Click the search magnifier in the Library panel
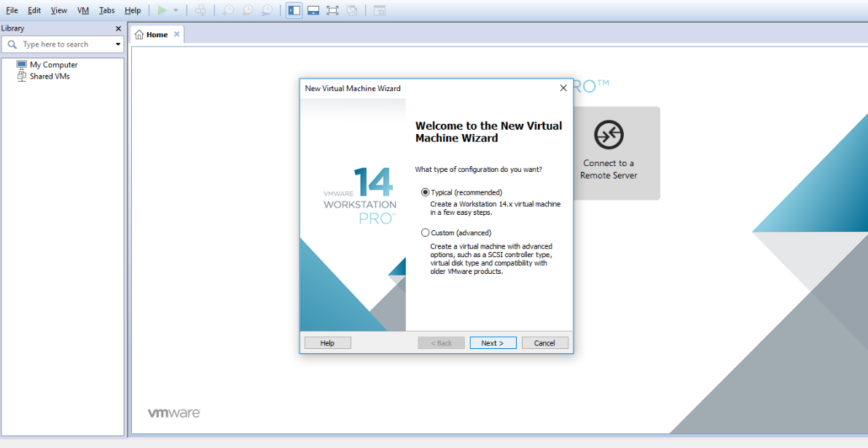Screen dimensions: 868x448 point(12,44)
